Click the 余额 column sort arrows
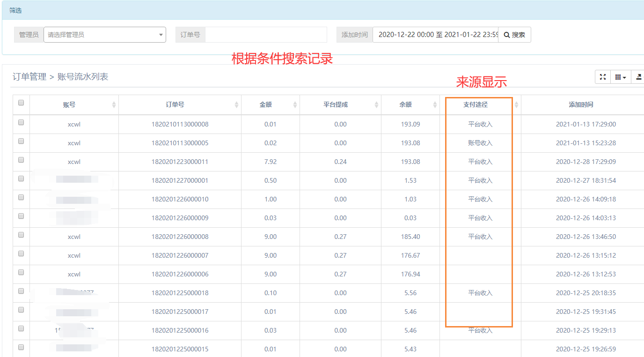The height and width of the screenshot is (357, 644). point(435,105)
